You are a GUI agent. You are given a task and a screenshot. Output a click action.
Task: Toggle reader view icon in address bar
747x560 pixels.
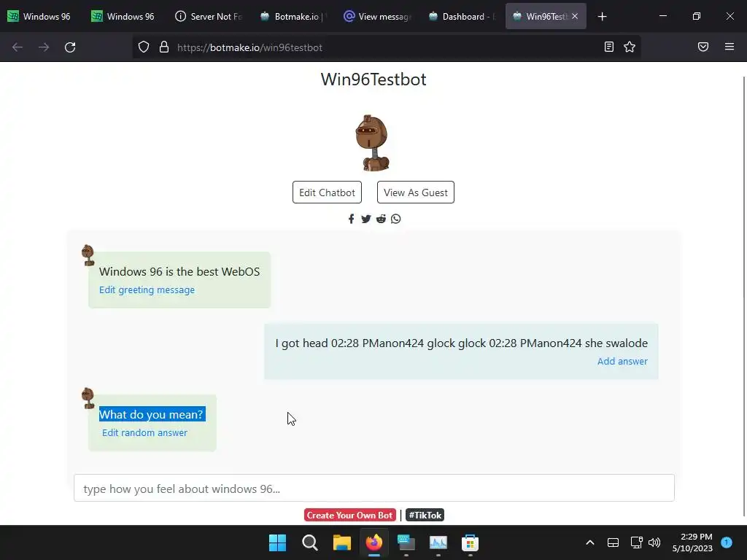pos(609,47)
